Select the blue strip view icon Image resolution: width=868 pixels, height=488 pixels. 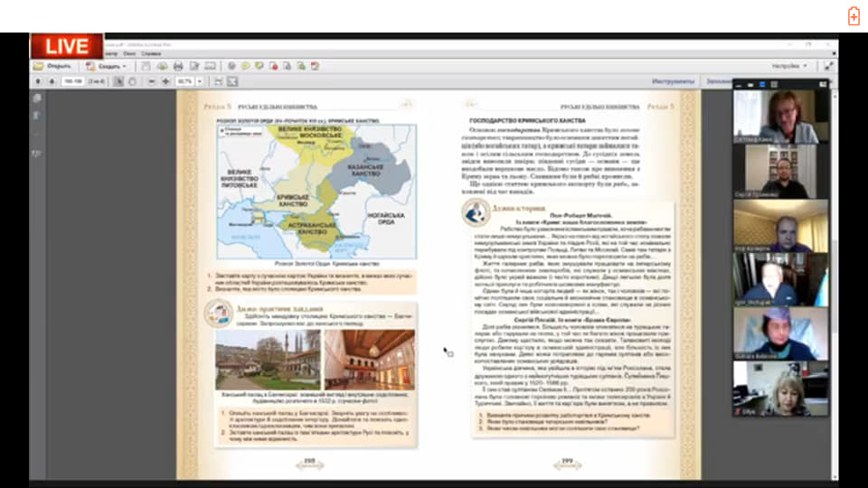(x=762, y=85)
